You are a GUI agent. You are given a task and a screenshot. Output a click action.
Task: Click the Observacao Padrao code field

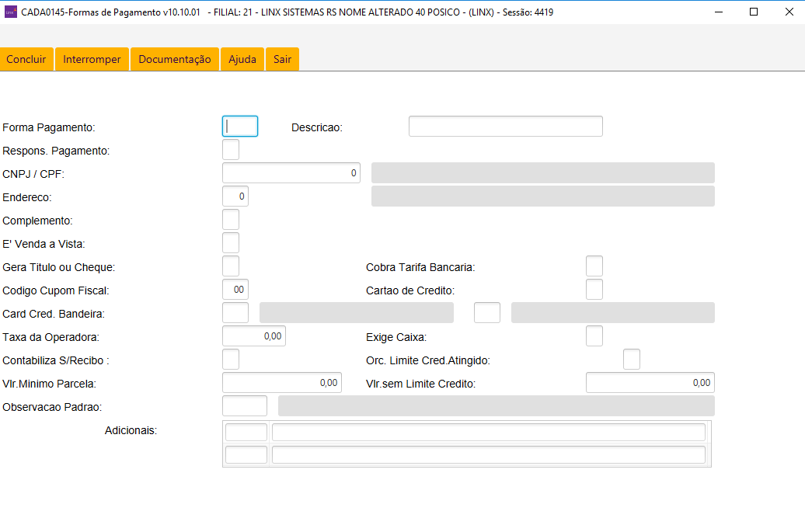tap(244, 406)
